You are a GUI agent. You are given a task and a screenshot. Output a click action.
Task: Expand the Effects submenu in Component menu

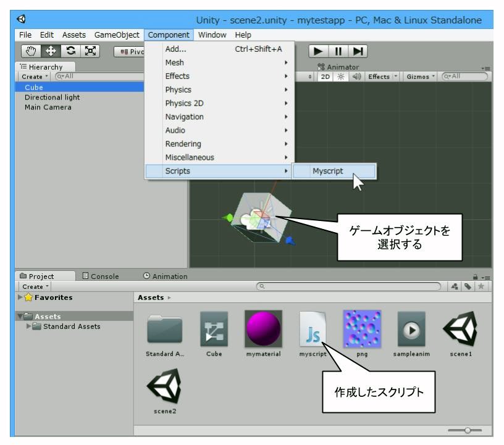pos(219,76)
